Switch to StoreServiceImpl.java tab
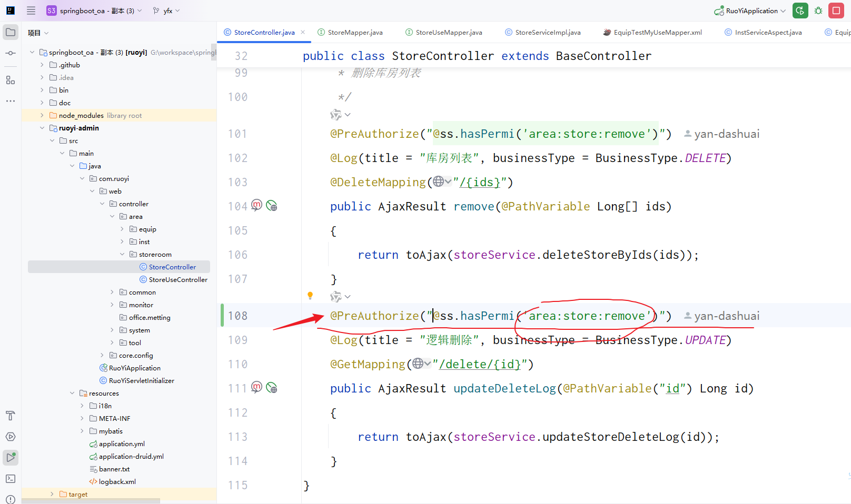This screenshot has height=504, width=851. (x=543, y=32)
